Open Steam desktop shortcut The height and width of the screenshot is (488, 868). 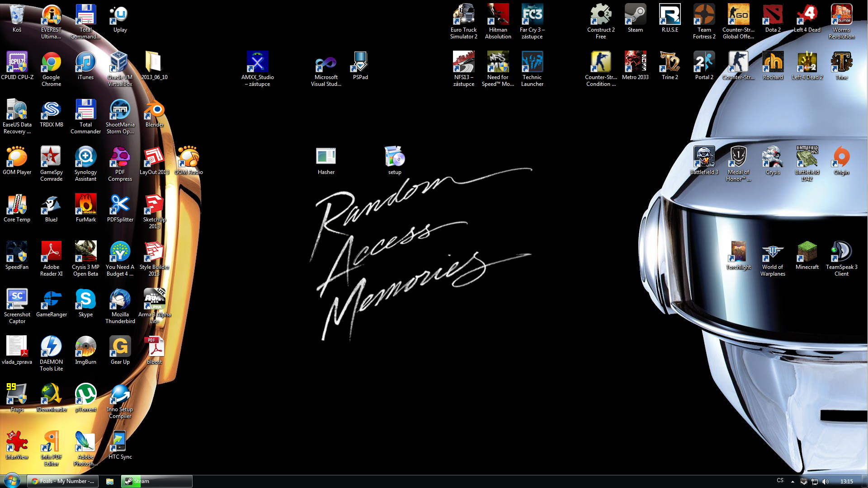[x=635, y=19]
